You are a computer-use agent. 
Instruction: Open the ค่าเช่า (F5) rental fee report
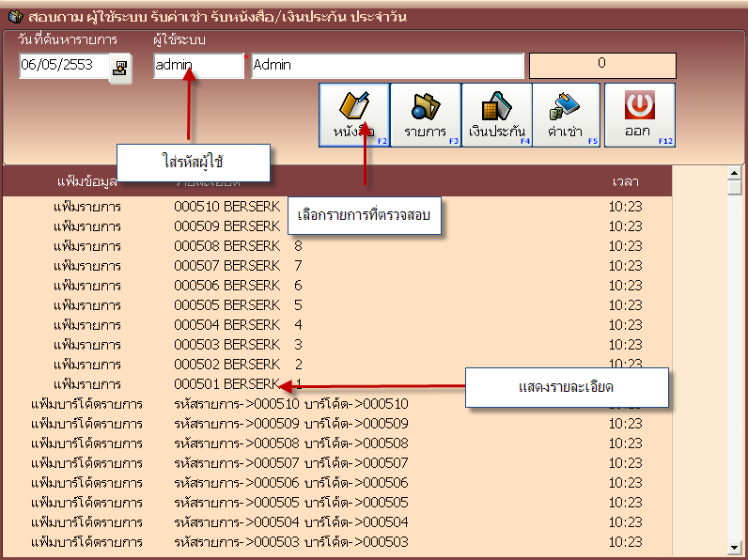(x=567, y=115)
